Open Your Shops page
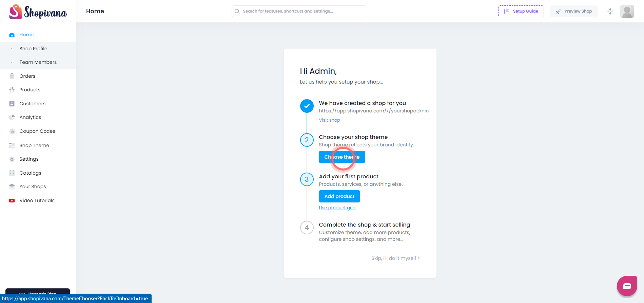 coord(33,186)
